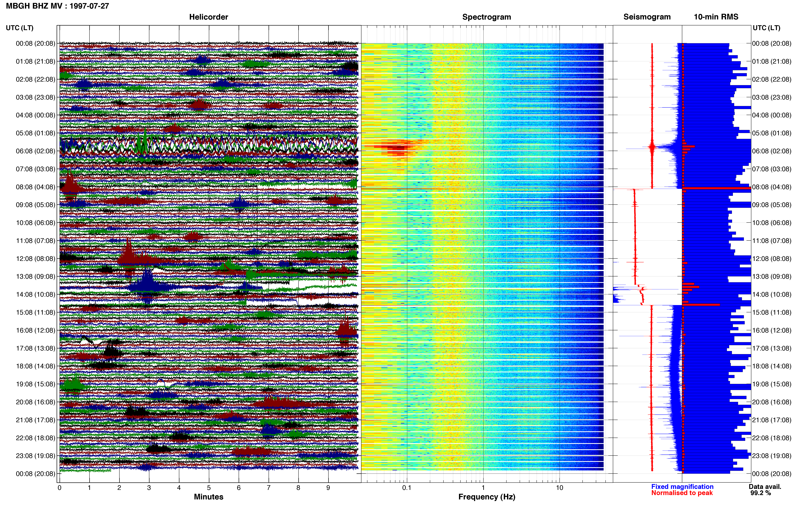Click the title 'MBGH BHZ MV : 1997-07-27'
This screenshot has width=812, height=508.
click(57, 6)
